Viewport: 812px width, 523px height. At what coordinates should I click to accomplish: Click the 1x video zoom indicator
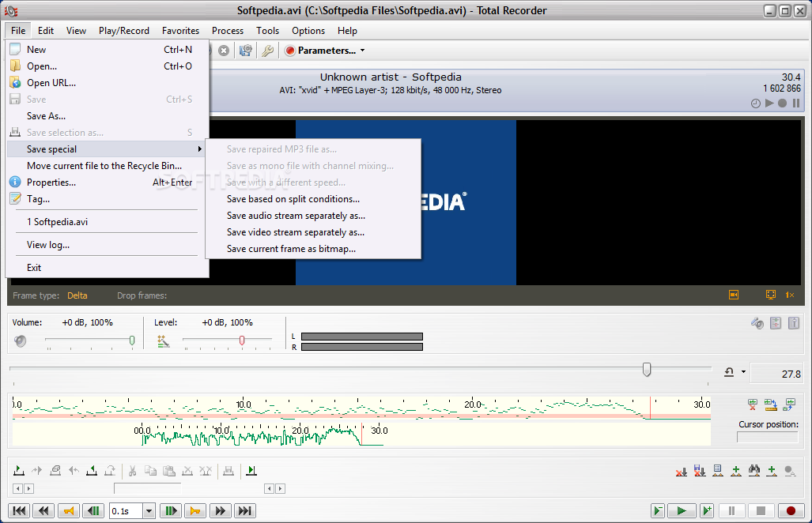(790, 295)
